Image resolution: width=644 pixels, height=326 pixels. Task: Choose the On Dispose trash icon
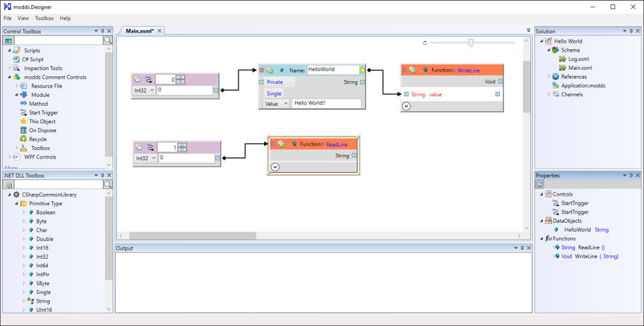click(23, 130)
